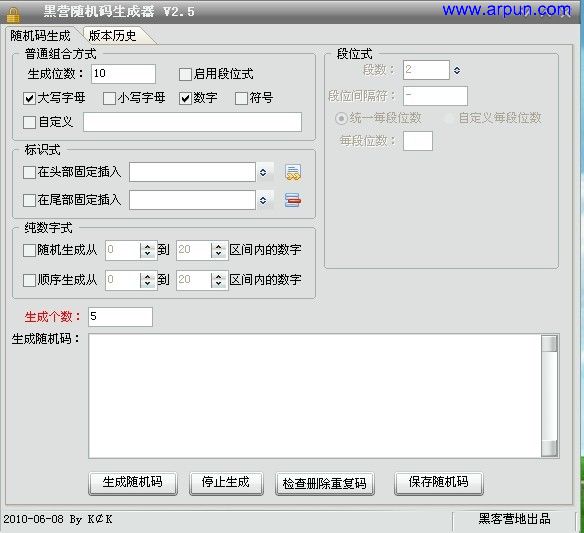584x533 pixels.
Task: Click the 段位间隔符 input field
Action: click(435, 96)
